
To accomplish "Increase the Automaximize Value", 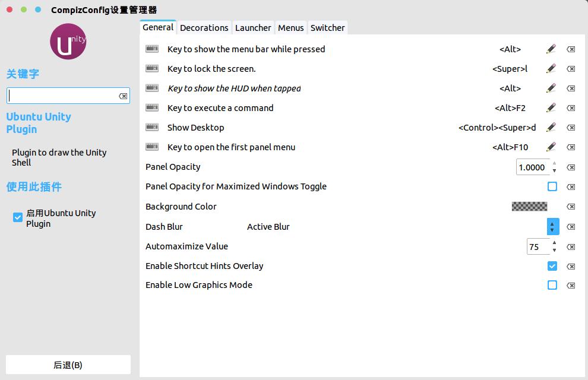I will [554, 243].
